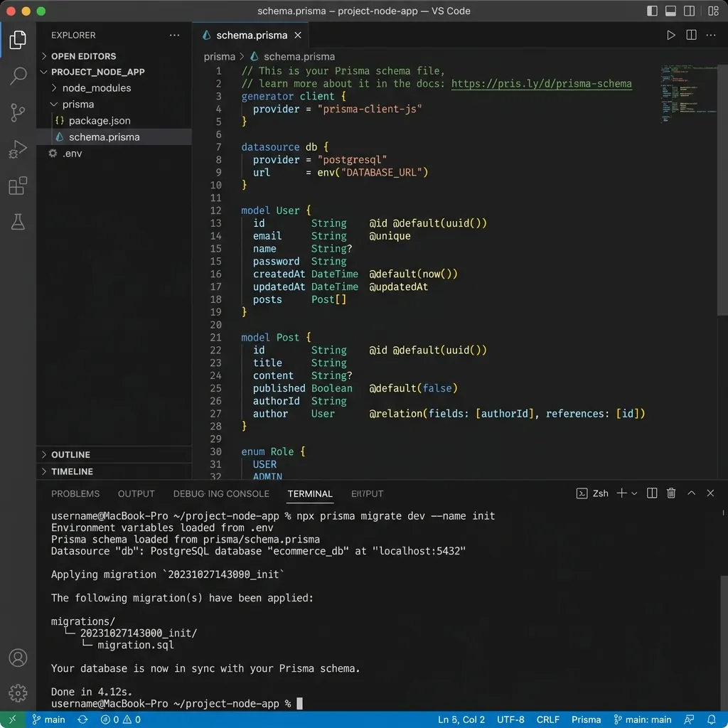Toggle the primary side bar layout icon

pos(653,11)
